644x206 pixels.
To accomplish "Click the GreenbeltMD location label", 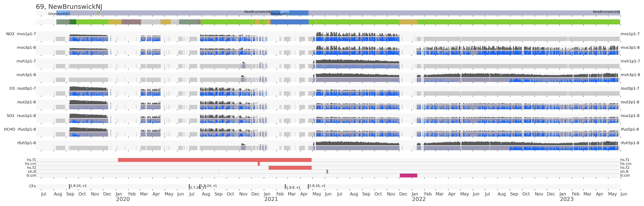I will coord(59,14).
